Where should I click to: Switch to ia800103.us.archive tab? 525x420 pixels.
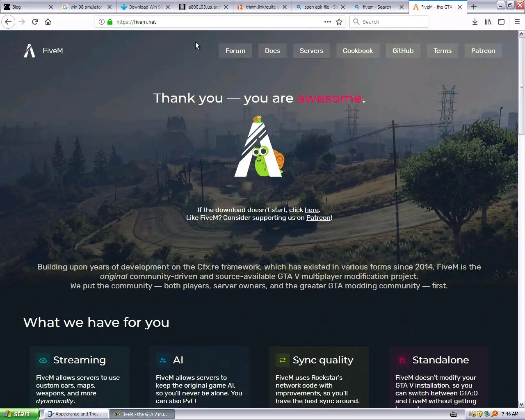click(204, 7)
